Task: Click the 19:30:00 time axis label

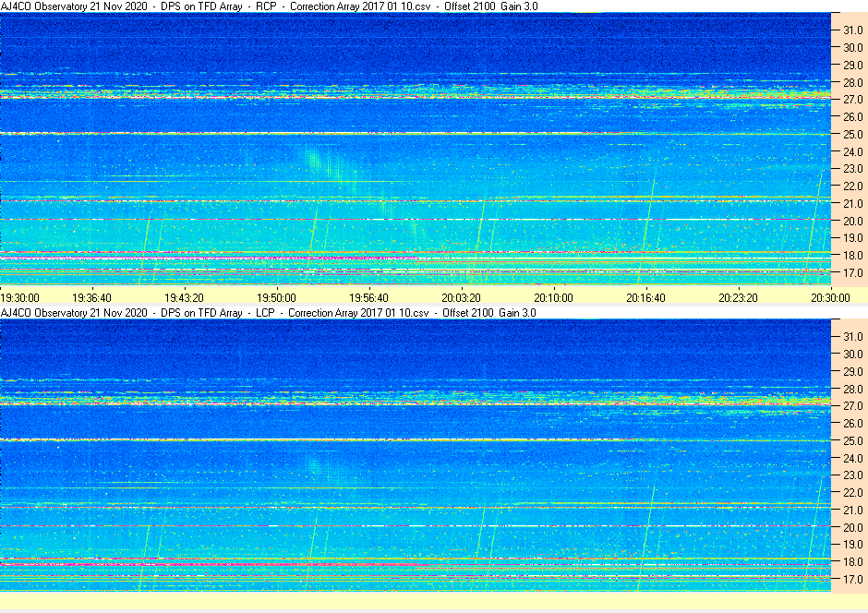Action: coord(19,297)
